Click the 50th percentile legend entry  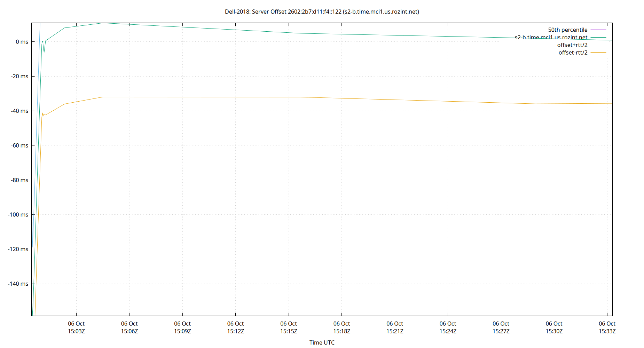(568, 30)
